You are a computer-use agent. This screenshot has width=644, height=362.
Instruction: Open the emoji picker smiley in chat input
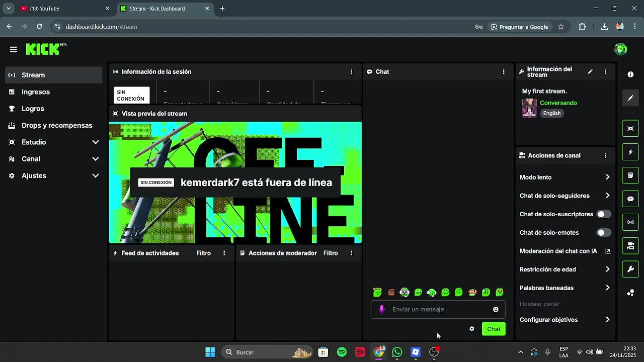[496, 309]
